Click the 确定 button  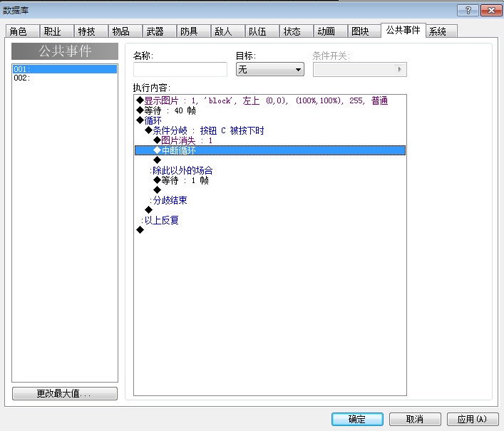click(x=357, y=419)
